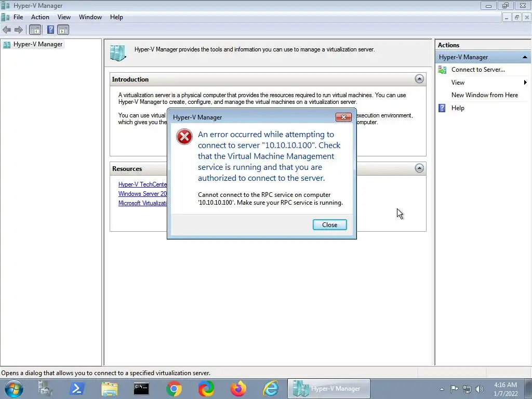Click the Actions pane header
Screen dimensions: 532x399
pyautogui.click(x=483, y=45)
